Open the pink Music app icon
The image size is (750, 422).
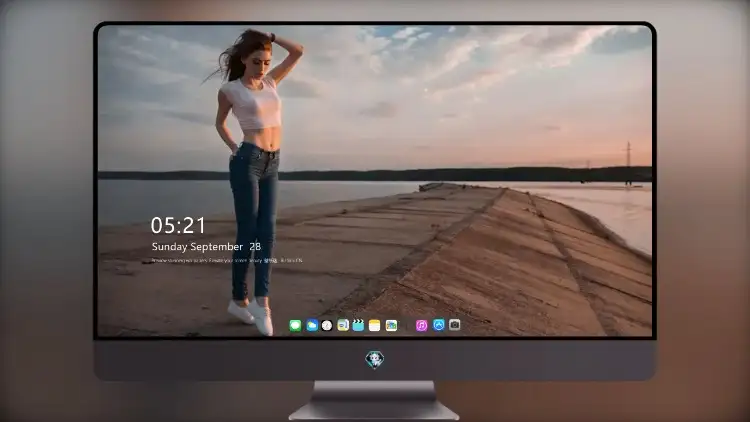tap(421, 326)
